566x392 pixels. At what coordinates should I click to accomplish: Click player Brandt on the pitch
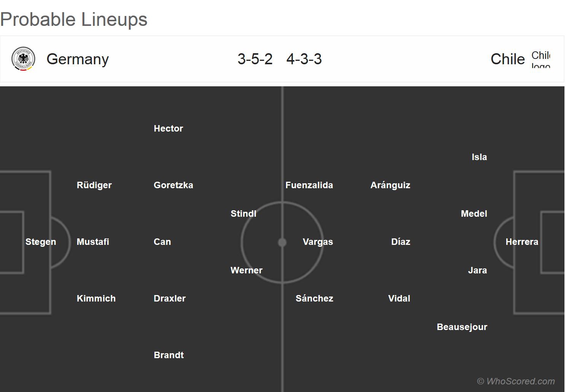tap(169, 355)
